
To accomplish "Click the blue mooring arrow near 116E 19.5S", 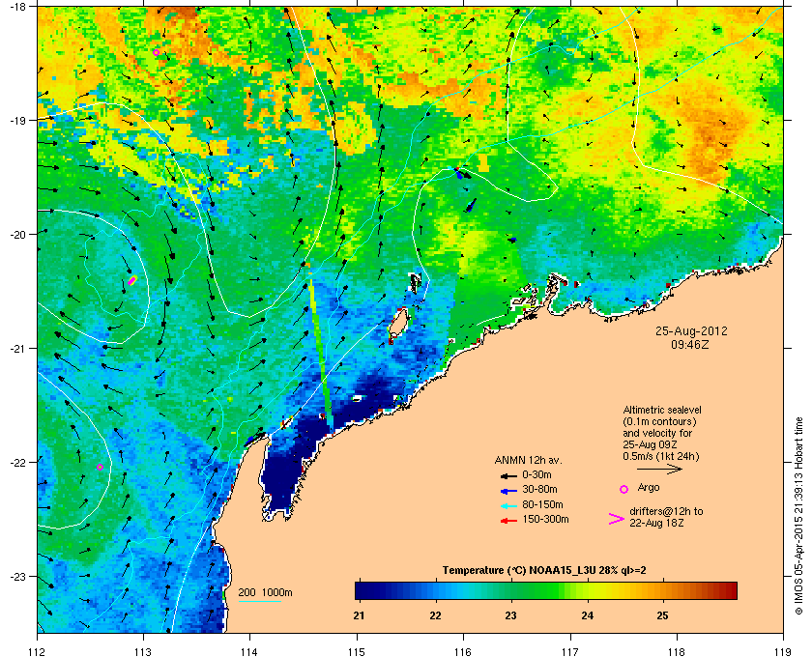I will pyautogui.click(x=459, y=174).
